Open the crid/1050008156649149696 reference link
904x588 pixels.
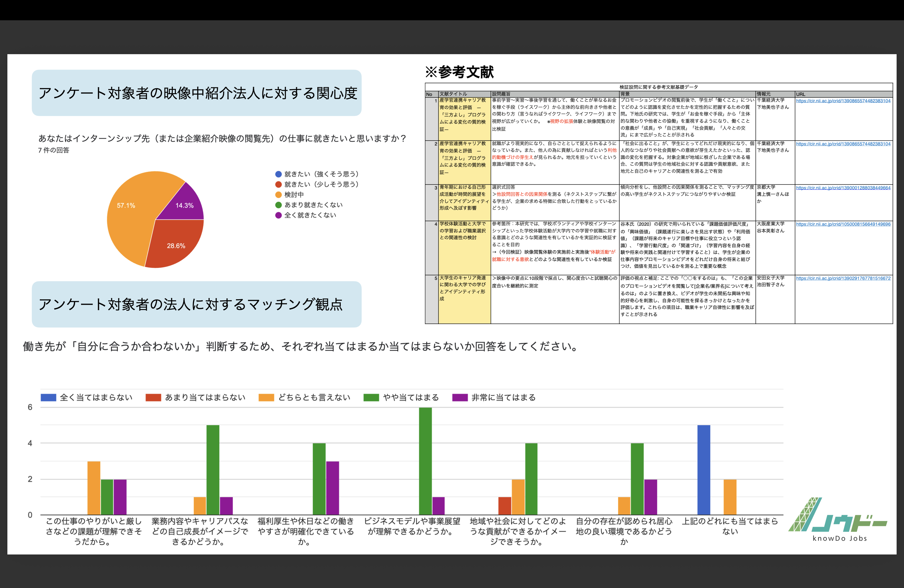[x=843, y=224]
